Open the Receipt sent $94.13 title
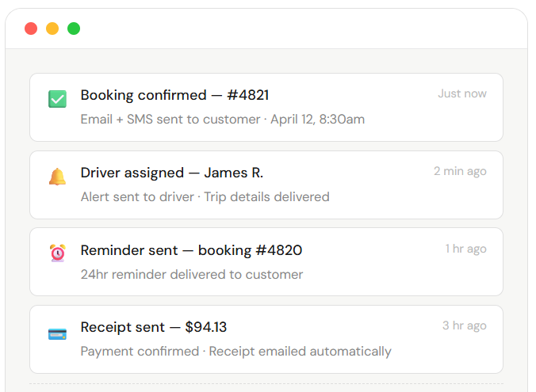Screen dimensions: 536x392 pos(154,327)
